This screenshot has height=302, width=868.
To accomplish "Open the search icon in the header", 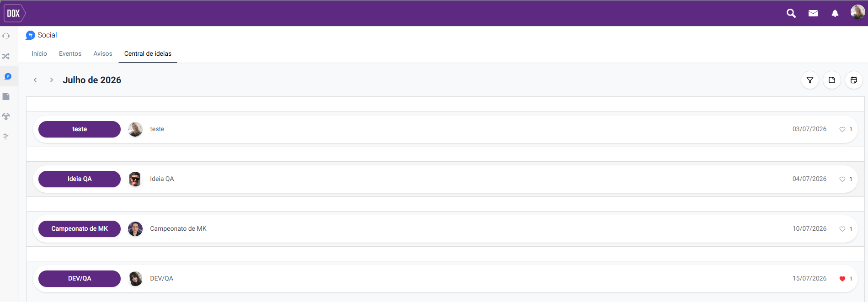I will coord(791,13).
